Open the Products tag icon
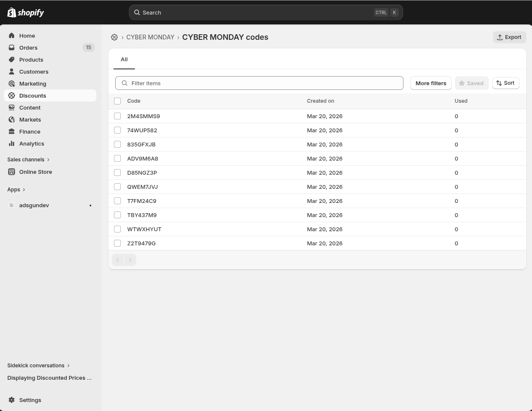The image size is (532, 411). (12, 60)
